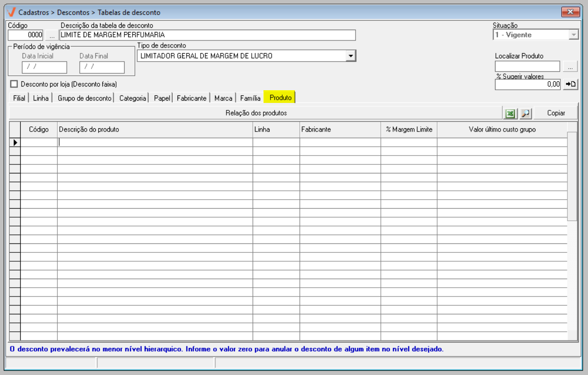Click ellipsis button beside Localizar Produto

(570, 67)
